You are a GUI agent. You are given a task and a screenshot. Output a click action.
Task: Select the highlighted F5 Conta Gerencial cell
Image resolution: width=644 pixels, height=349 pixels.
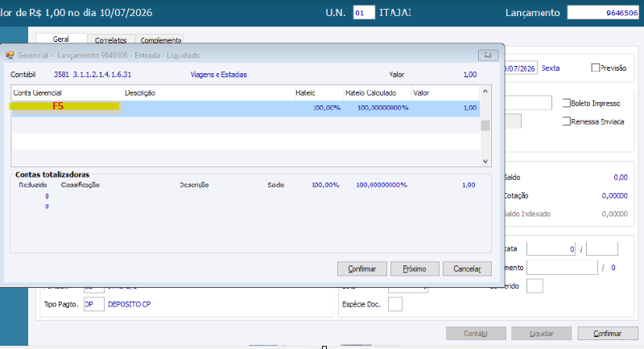click(65, 106)
